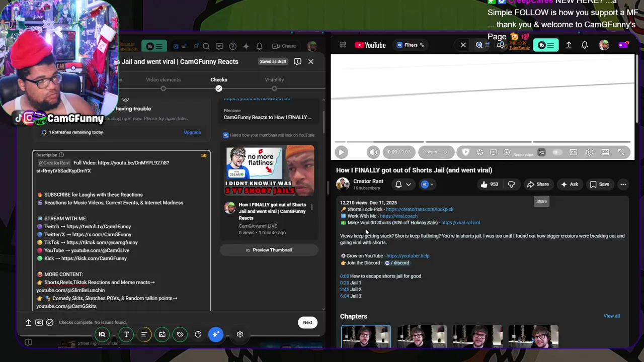Click the Upgrade link for refreshes

click(x=192, y=132)
